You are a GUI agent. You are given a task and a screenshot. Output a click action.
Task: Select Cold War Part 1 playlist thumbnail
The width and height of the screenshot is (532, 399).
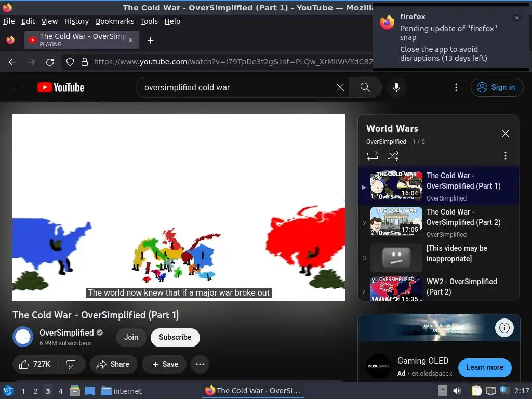coord(396,185)
